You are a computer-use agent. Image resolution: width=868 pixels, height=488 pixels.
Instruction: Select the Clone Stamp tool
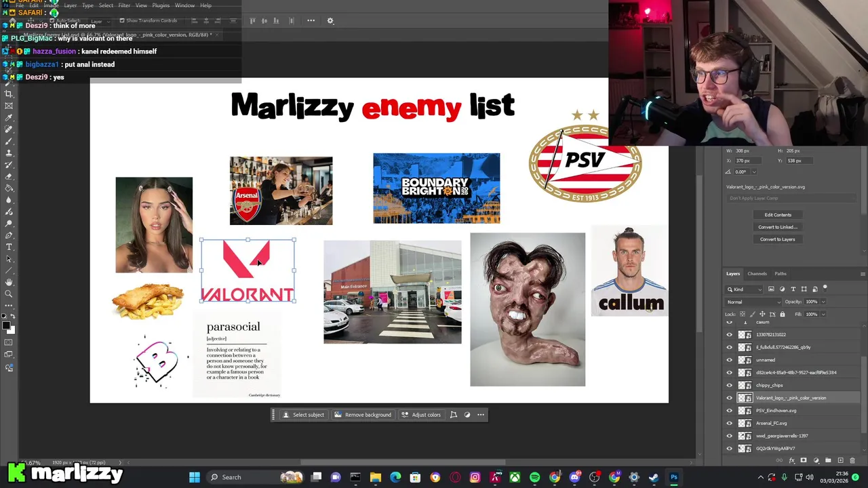pyautogui.click(x=9, y=153)
